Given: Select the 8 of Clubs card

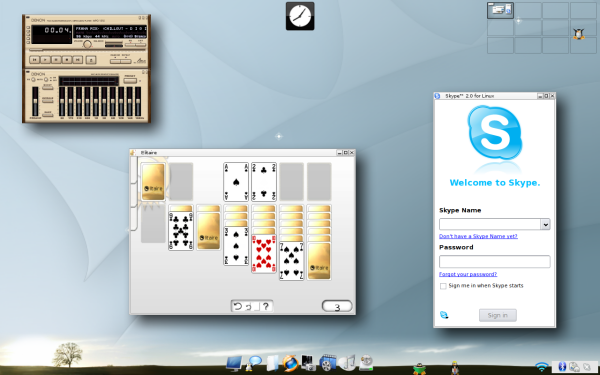Looking at the screenshot, I should point(181,231).
